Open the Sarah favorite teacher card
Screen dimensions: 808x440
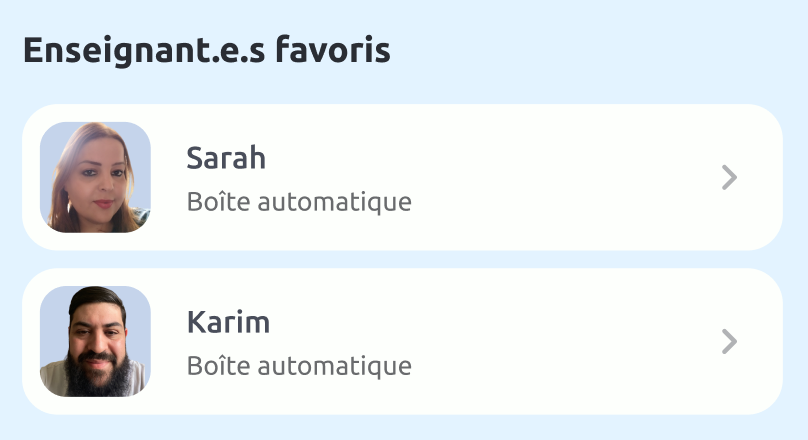click(402, 177)
